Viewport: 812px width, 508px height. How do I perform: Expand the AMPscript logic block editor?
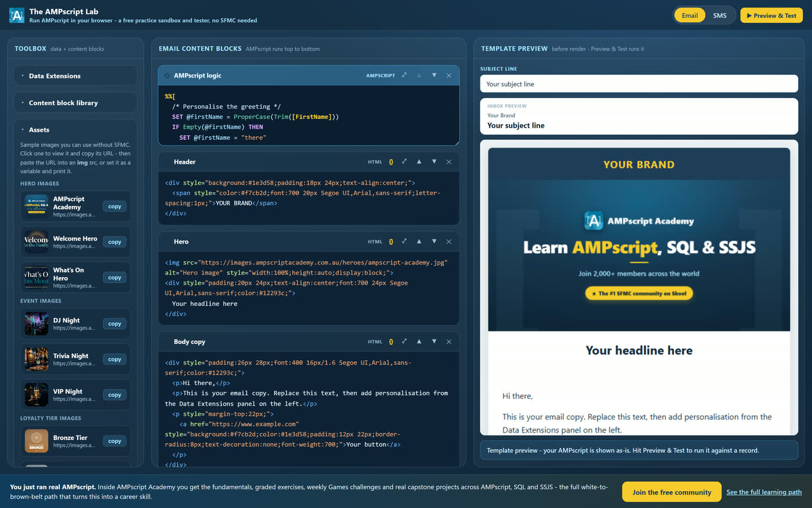[404, 75]
